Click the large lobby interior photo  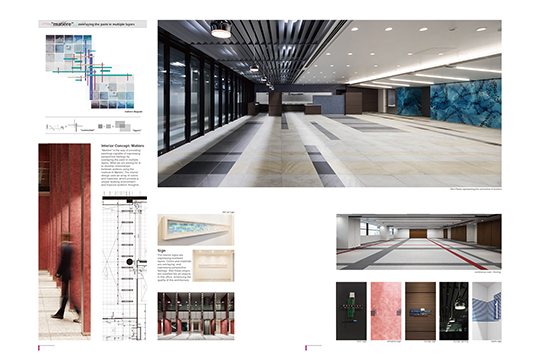coord(330,103)
